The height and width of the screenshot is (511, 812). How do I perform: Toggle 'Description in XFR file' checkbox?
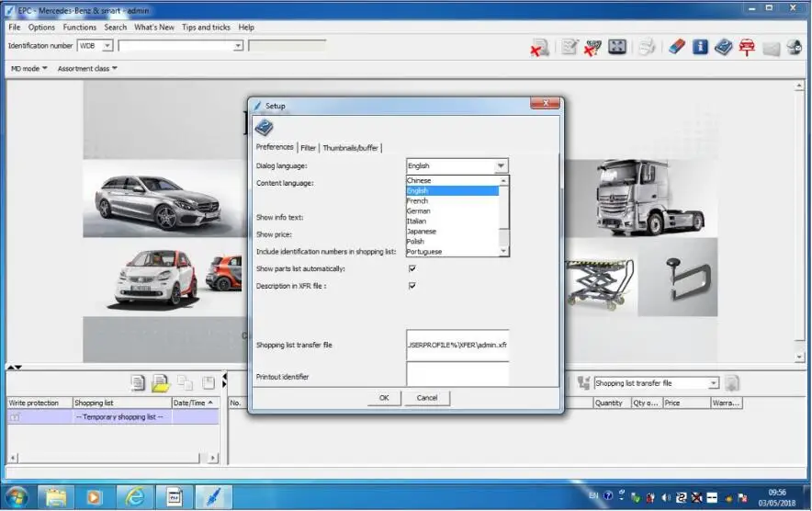pyautogui.click(x=412, y=286)
